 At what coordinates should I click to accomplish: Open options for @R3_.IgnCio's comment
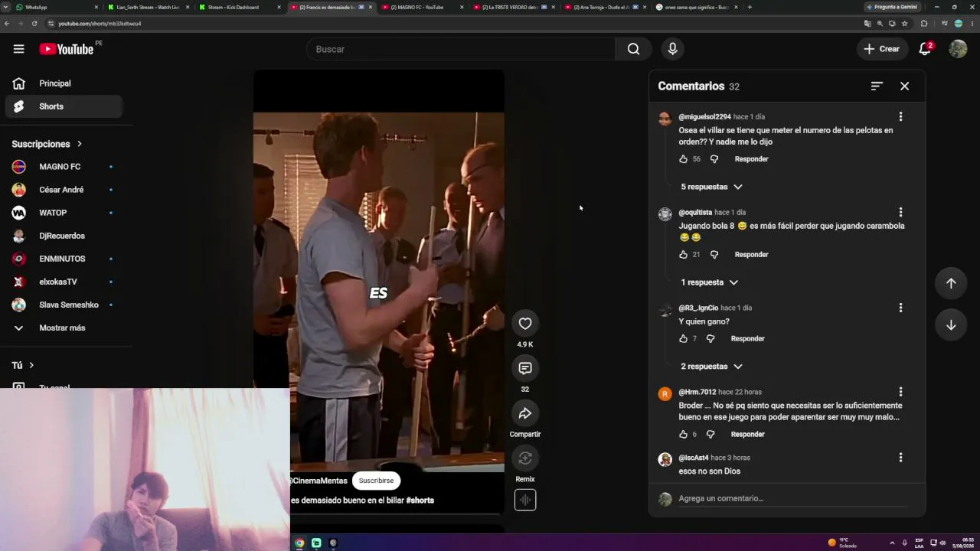(x=900, y=308)
